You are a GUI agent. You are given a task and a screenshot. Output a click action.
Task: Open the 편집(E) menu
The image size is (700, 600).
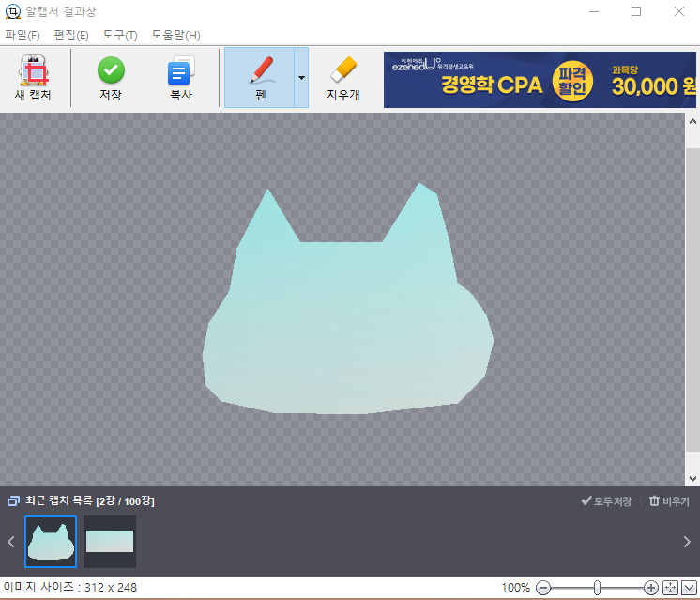click(x=71, y=36)
